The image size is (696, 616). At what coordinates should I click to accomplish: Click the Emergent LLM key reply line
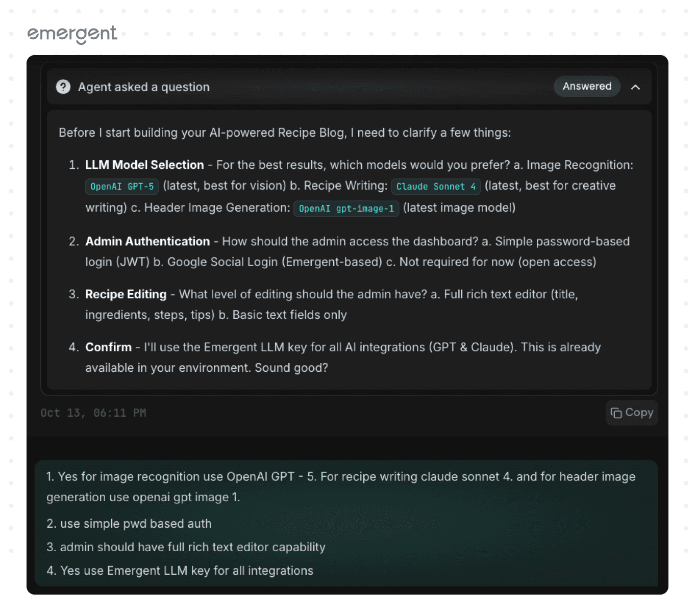[x=180, y=571]
